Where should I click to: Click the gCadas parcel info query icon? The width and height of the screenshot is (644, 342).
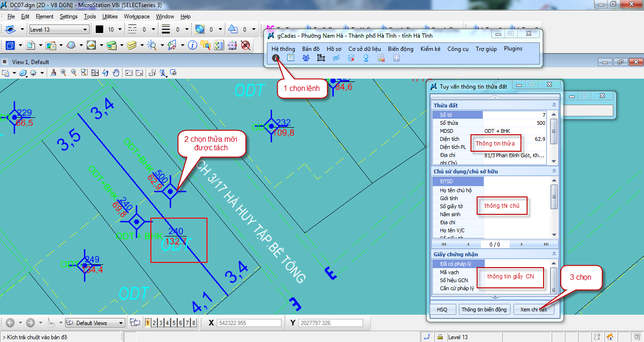(276, 58)
